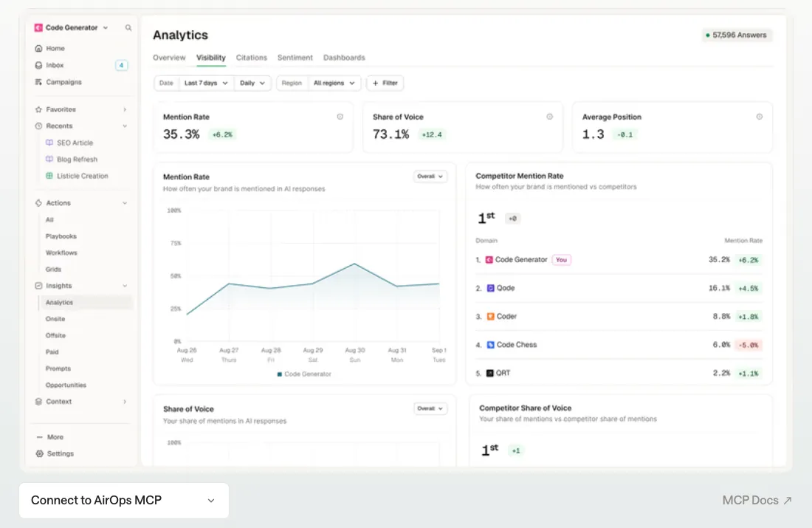Image resolution: width=812 pixels, height=528 pixels.
Task: Click the Campaigns icon in sidebar
Action: [x=38, y=82]
